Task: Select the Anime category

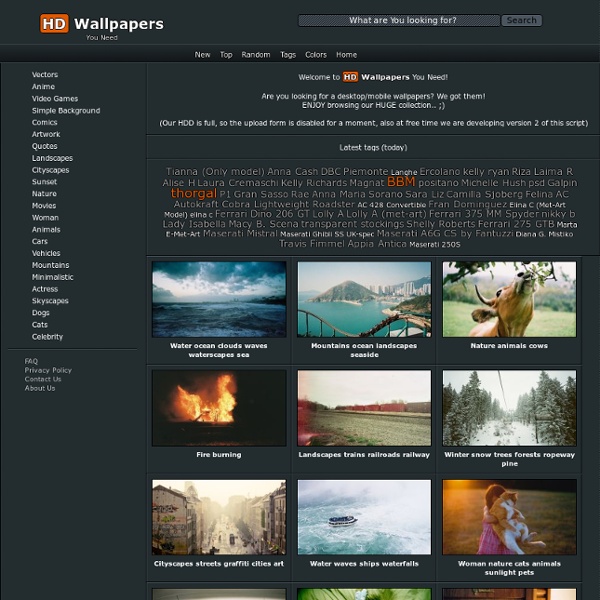Action: pyautogui.click(x=43, y=86)
